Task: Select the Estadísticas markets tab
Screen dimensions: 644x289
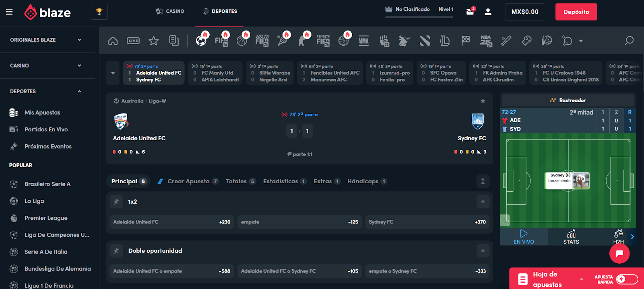Action: (285, 181)
